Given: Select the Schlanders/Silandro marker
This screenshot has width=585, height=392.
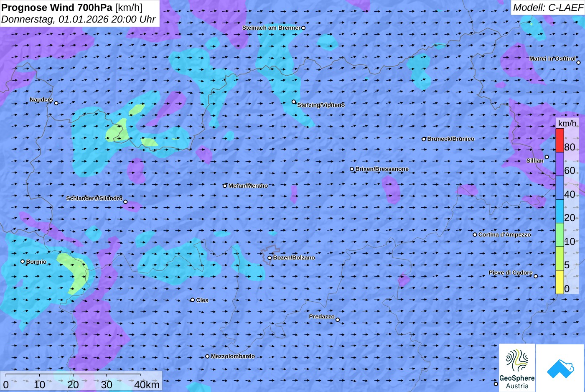Looking at the screenshot, I should click(125, 202).
